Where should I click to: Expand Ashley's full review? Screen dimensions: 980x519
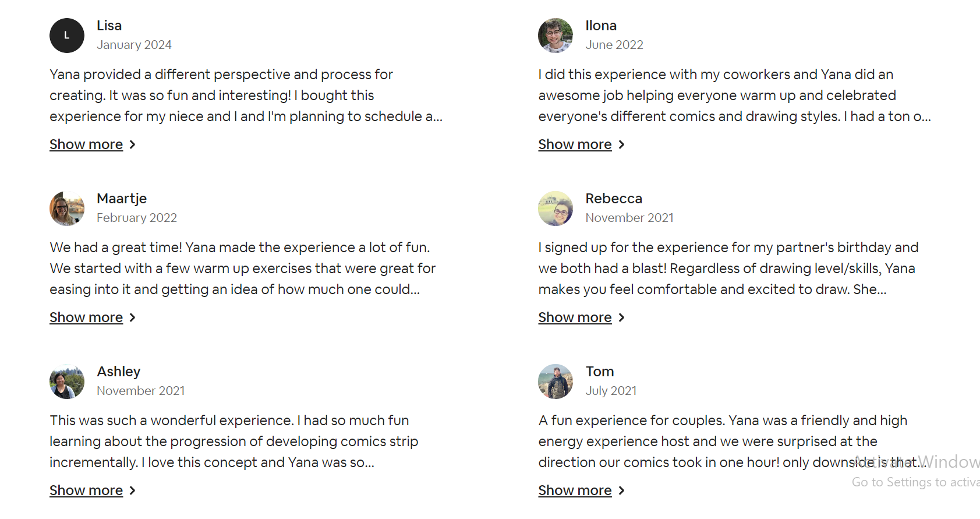pyautogui.click(x=86, y=490)
